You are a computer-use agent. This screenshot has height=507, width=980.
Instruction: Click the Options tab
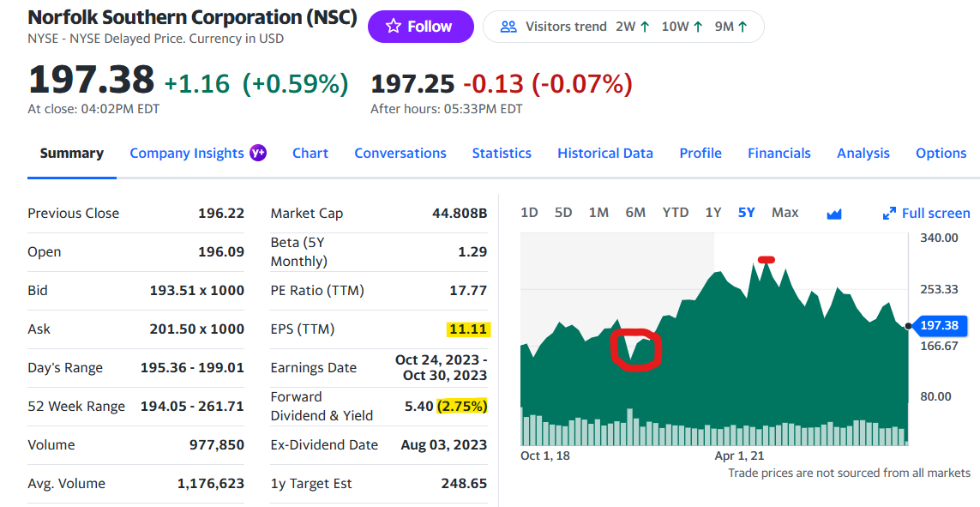tap(941, 153)
